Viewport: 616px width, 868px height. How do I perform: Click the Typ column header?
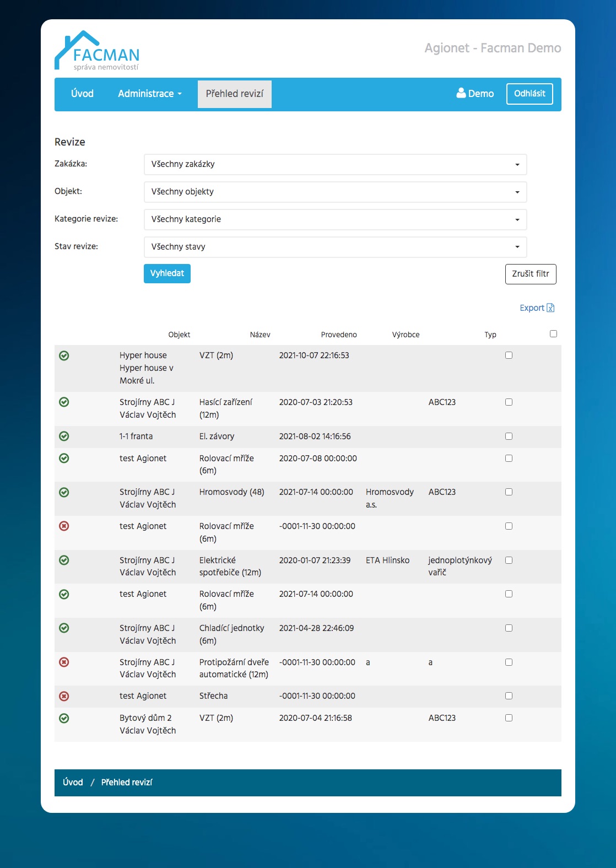(x=490, y=335)
